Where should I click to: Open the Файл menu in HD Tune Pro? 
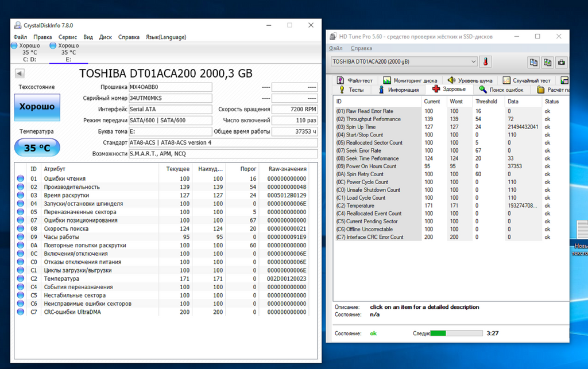[335, 48]
